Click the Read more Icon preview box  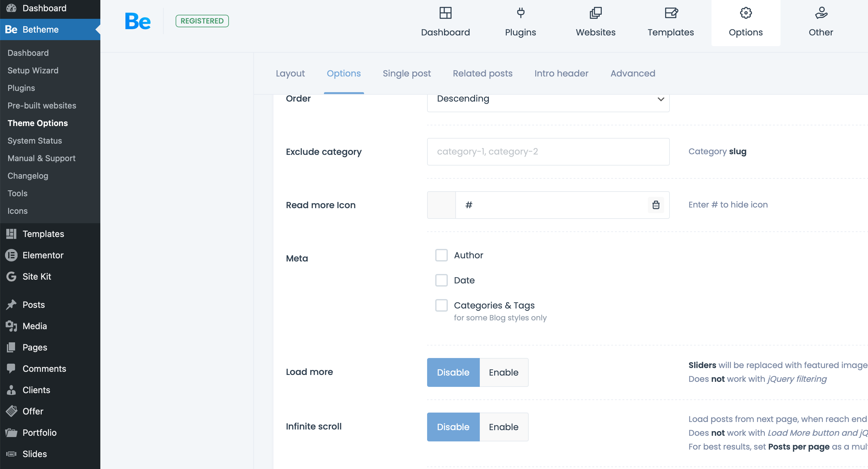coord(441,205)
